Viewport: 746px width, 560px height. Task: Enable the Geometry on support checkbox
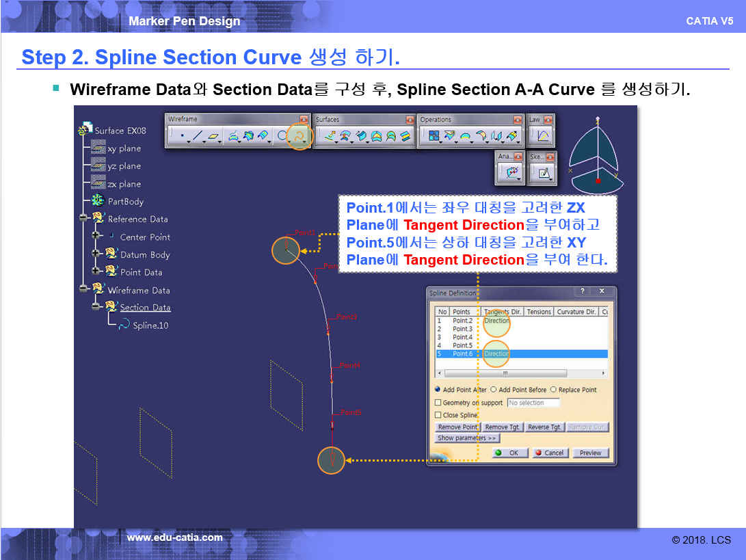tap(438, 403)
